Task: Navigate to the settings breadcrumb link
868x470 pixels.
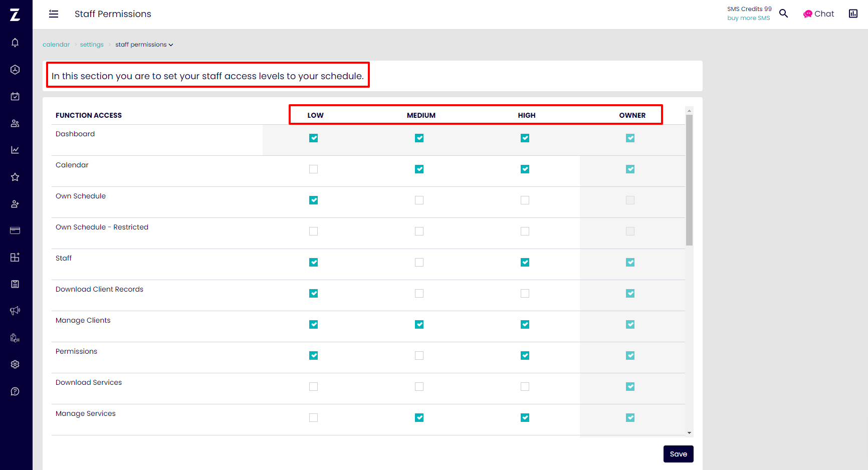Action: (x=92, y=45)
